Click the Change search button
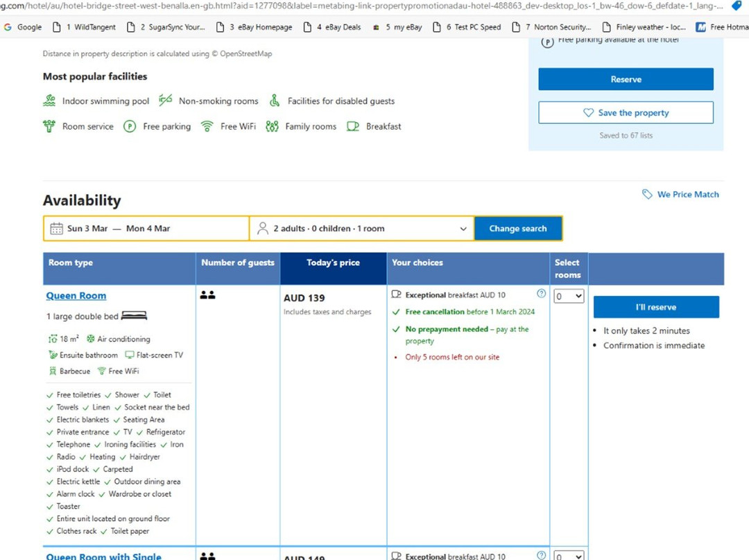This screenshot has height=560, width=749. click(x=518, y=229)
